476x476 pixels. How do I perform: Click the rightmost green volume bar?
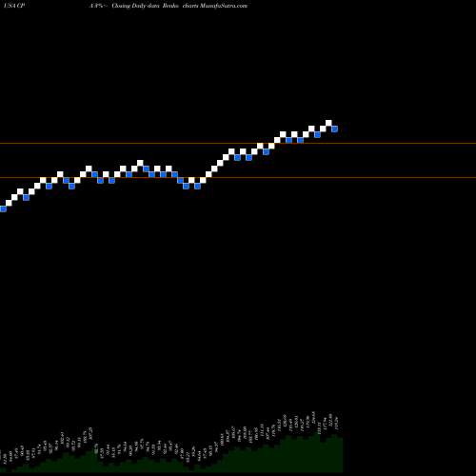340,455
